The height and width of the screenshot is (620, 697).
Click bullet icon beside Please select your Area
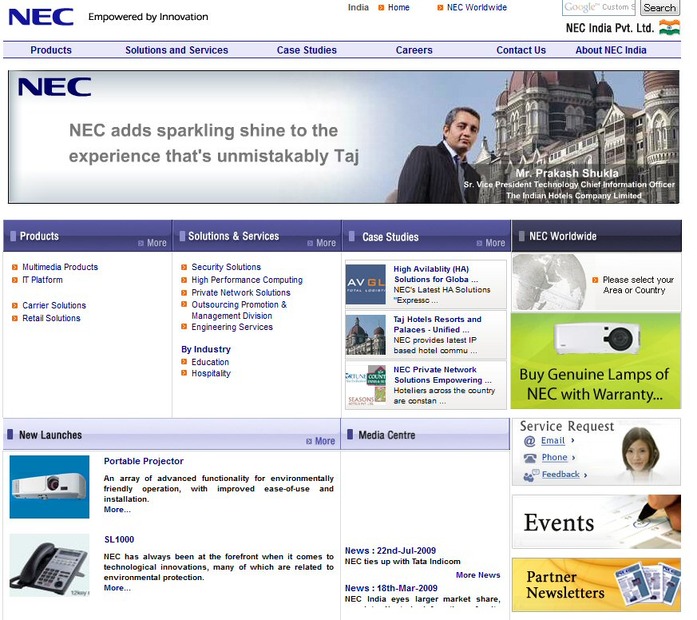(x=595, y=280)
